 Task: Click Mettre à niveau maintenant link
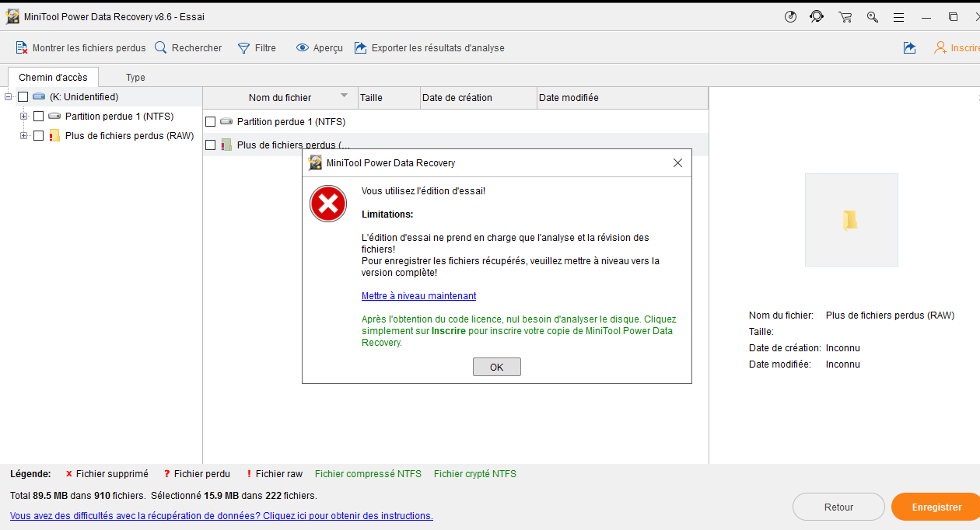418,296
